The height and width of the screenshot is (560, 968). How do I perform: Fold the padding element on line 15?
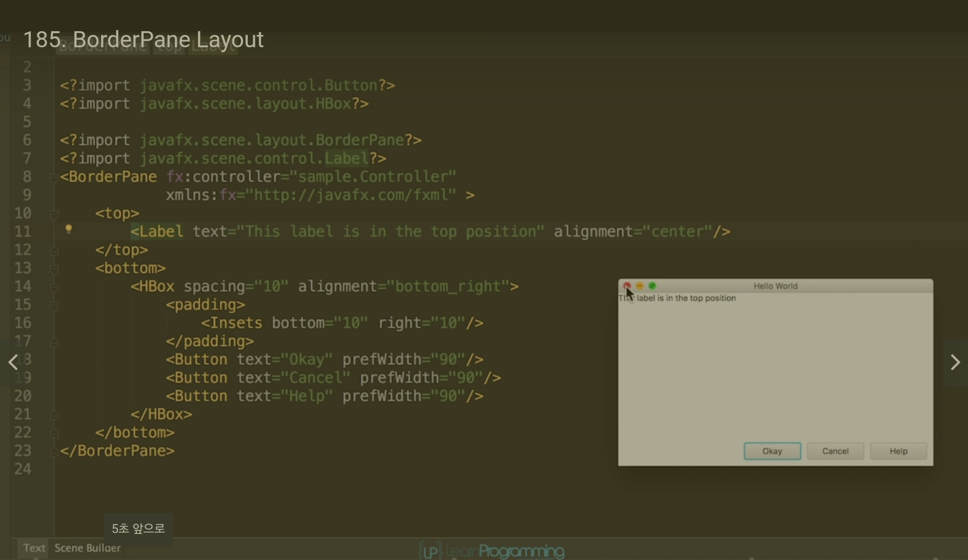[54, 305]
